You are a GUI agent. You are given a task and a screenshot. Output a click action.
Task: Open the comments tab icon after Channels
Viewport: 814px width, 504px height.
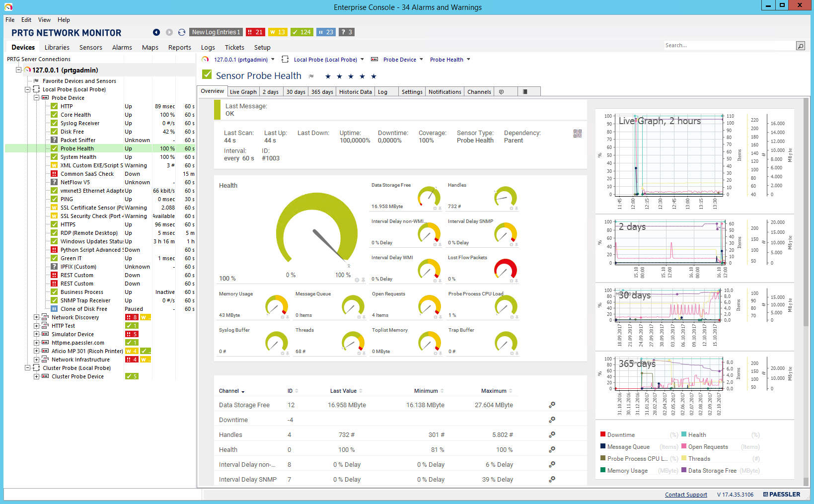click(x=501, y=92)
